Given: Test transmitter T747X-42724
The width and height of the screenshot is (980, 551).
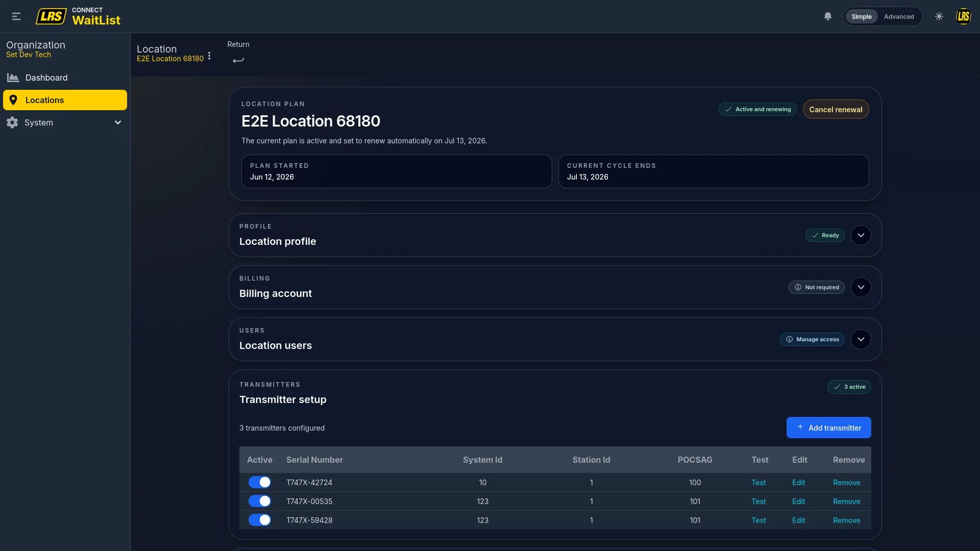Looking at the screenshot, I should 758,482.
